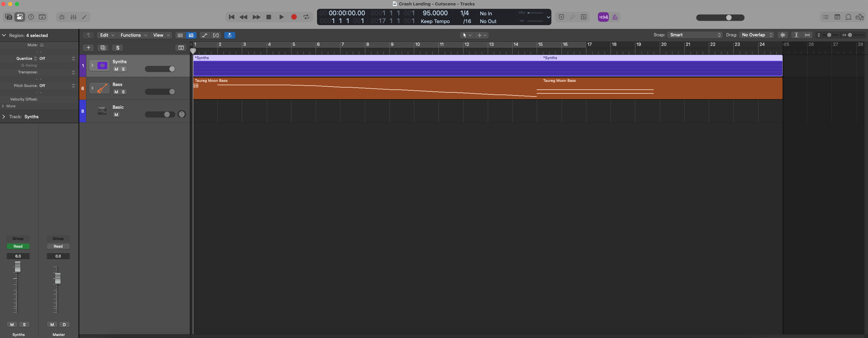Viewport: 868px width, 338px height.
Task: Open the Snap mode dropdown set to Smart
Action: [695, 35]
